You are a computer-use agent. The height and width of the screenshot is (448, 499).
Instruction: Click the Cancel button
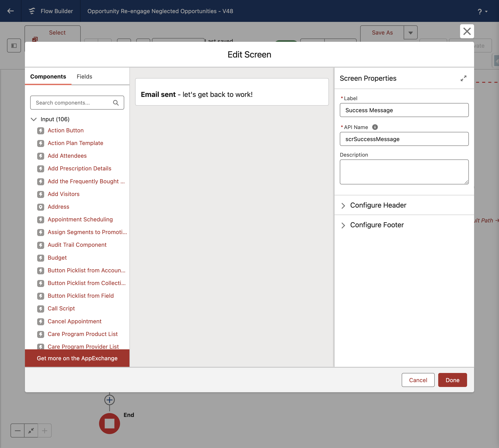pyautogui.click(x=418, y=380)
